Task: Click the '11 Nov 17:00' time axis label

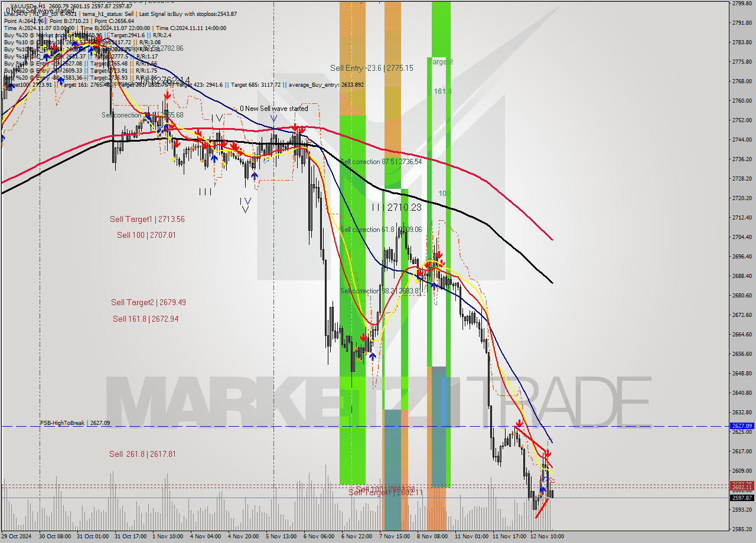Action: click(x=510, y=537)
